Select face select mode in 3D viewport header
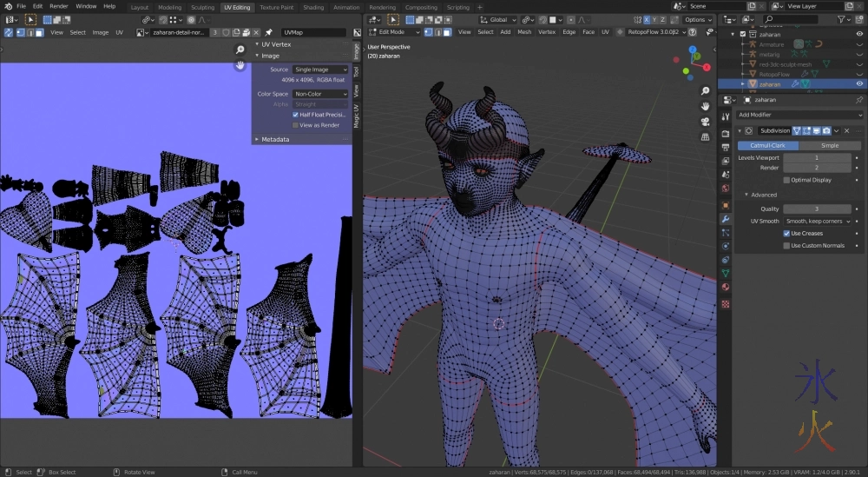 [x=448, y=32]
